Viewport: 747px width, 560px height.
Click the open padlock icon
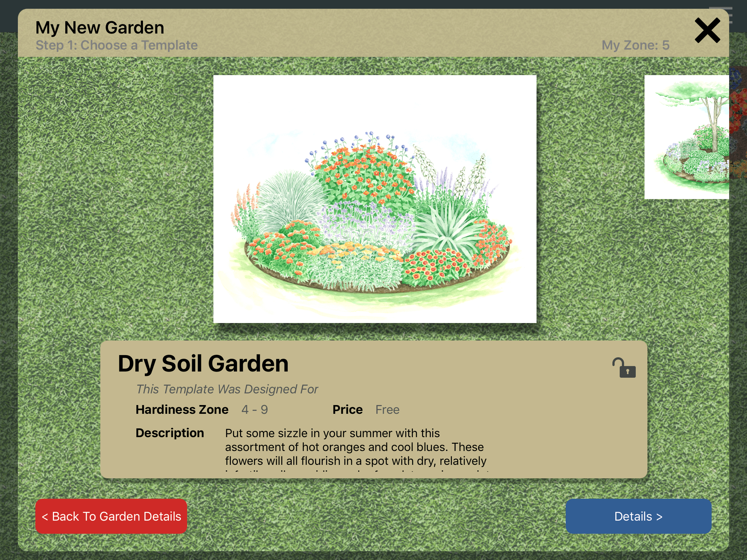pyautogui.click(x=624, y=367)
